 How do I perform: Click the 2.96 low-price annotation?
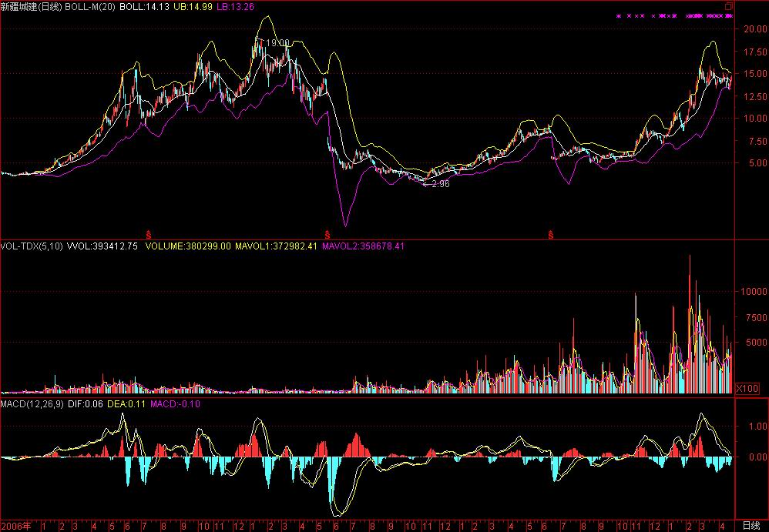coord(441,184)
